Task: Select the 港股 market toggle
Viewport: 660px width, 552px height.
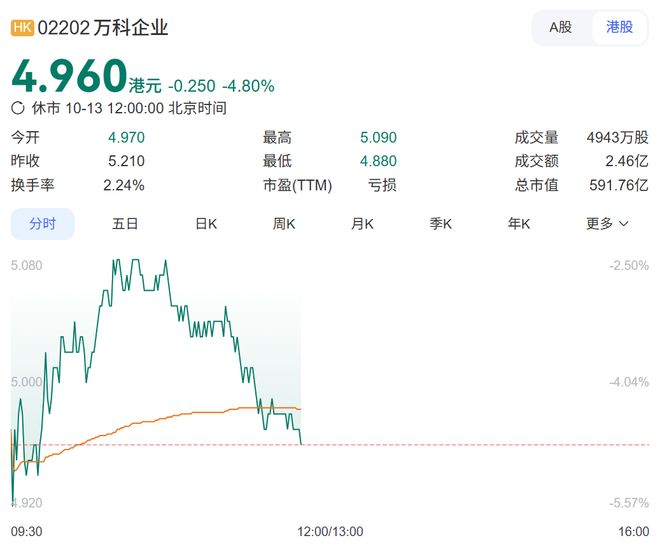Action: [619, 27]
